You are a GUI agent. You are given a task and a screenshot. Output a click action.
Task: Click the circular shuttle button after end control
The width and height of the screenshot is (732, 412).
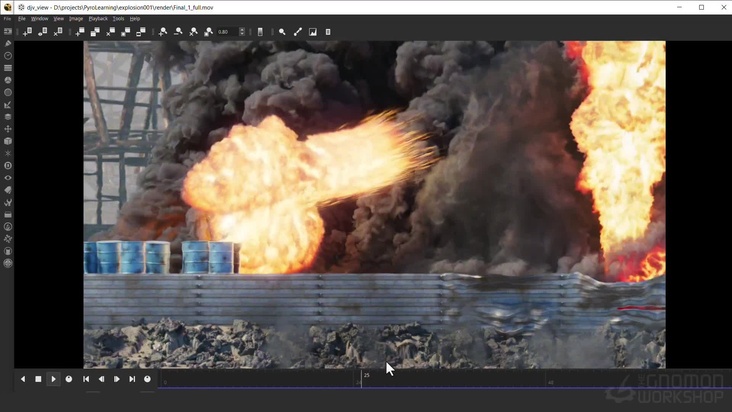click(147, 379)
